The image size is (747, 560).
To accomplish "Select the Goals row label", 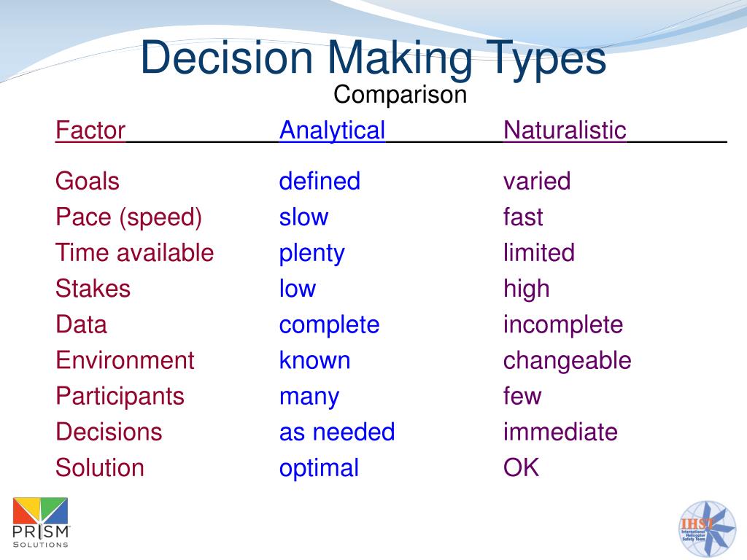I will [88, 181].
